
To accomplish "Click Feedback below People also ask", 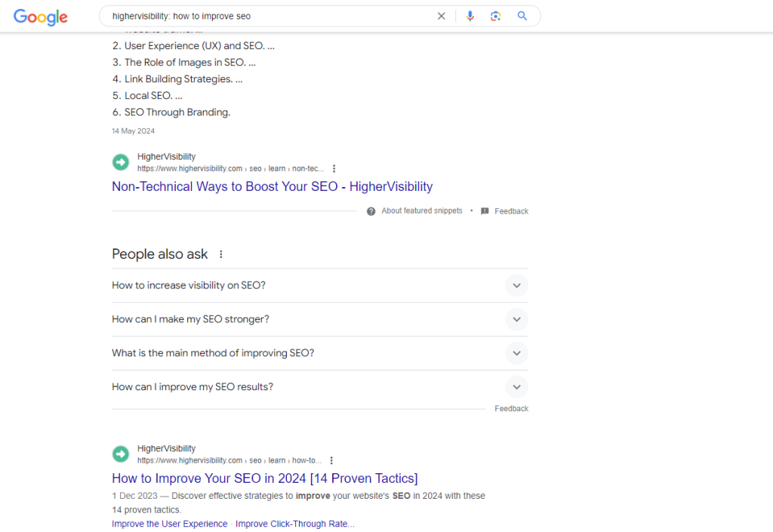I will [x=511, y=408].
